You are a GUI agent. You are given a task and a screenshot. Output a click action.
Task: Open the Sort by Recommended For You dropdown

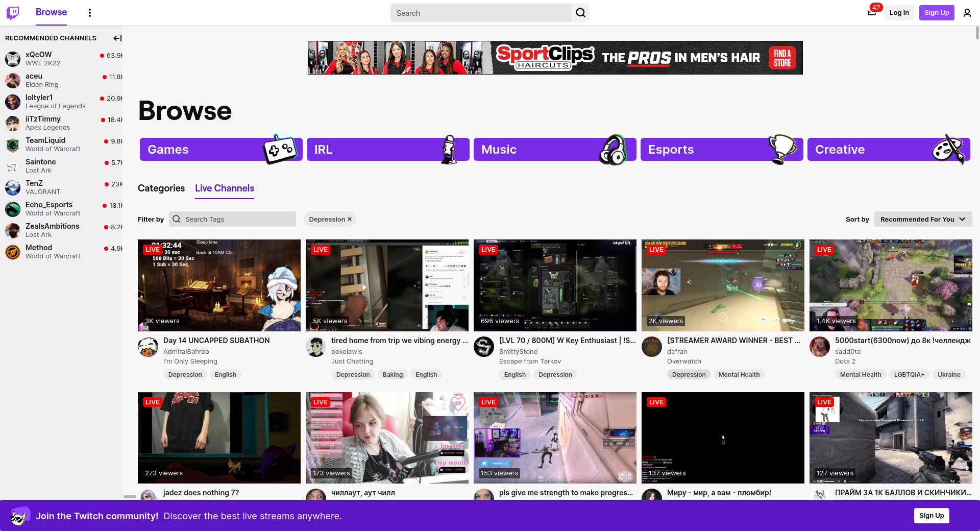coord(922,220)
